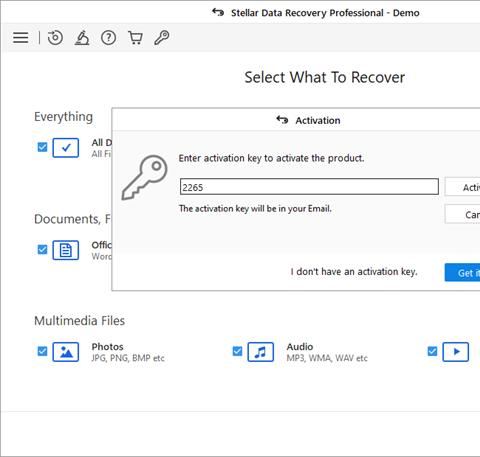Click the key Activation toolbar icon

[x=162, y=37]
